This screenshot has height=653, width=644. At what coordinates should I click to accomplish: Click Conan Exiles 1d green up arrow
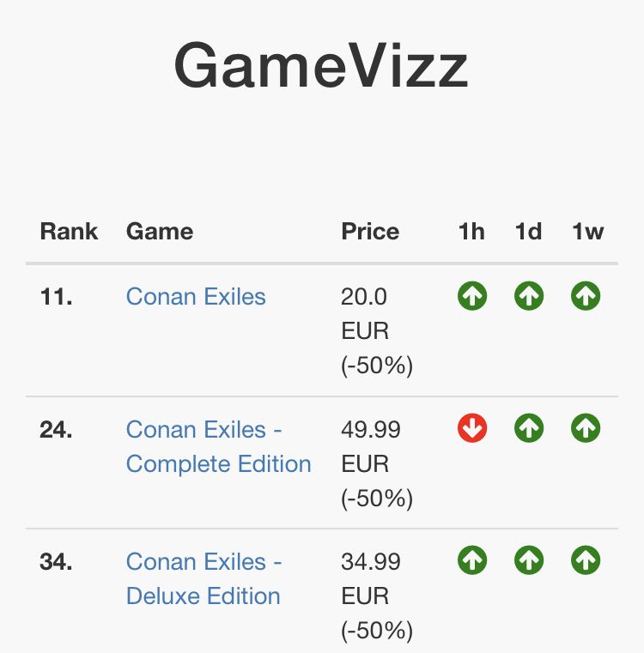coord(529,297)
